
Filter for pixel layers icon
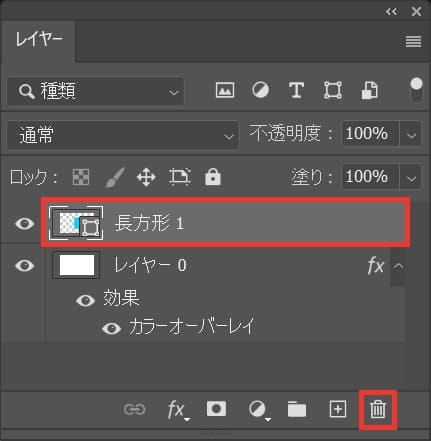pyautogui.click(x=225, y=90)
